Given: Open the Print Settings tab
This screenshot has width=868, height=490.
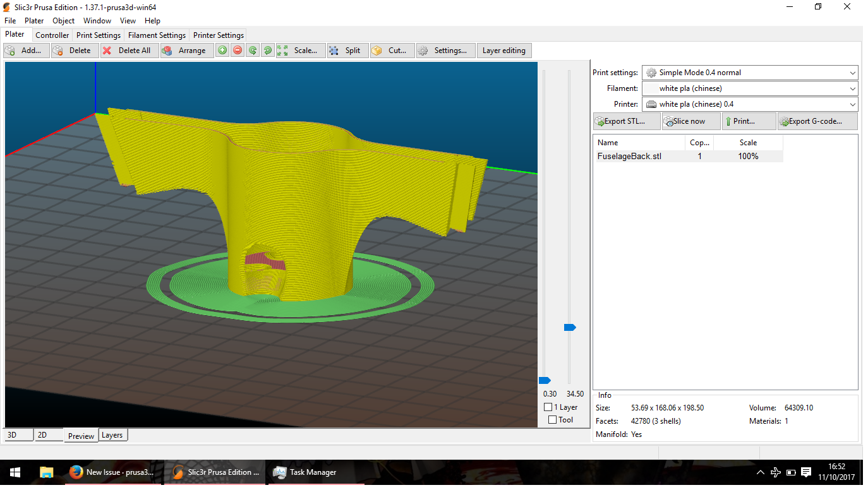Looking at the screenshot, I should 99,35.
